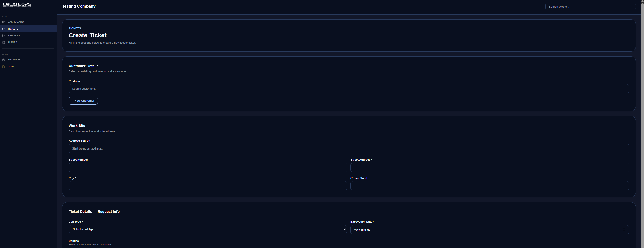
Task: Go to Reports in the sidebar
Action: pos(28,36)
